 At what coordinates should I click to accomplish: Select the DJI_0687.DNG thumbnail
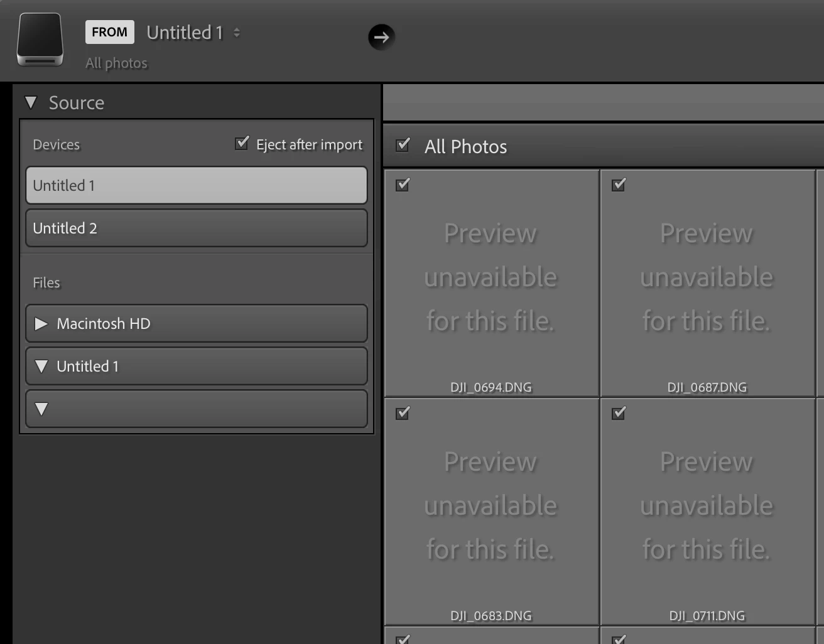tap(707, 282)
